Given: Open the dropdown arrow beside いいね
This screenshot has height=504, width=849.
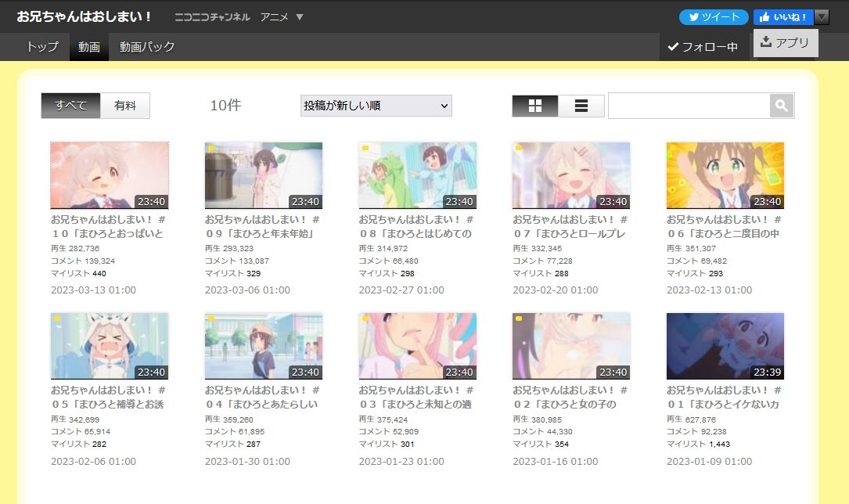Looking at the screenshot, I should (x=822, y=17).
